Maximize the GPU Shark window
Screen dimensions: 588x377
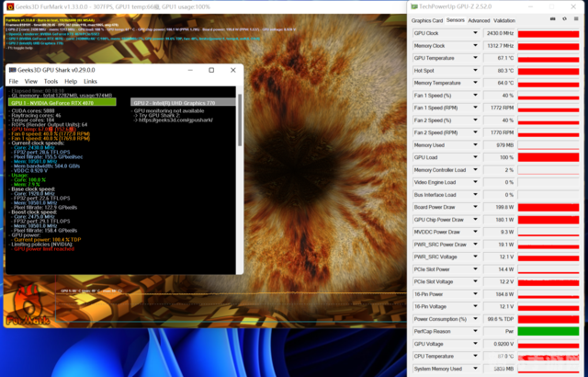[210, 70]
